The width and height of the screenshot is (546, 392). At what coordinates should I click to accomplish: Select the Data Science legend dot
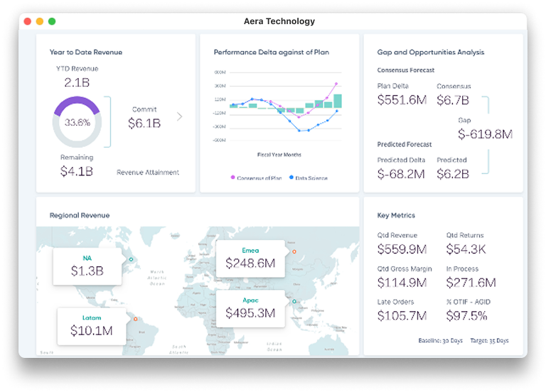(x=291, y=178)
